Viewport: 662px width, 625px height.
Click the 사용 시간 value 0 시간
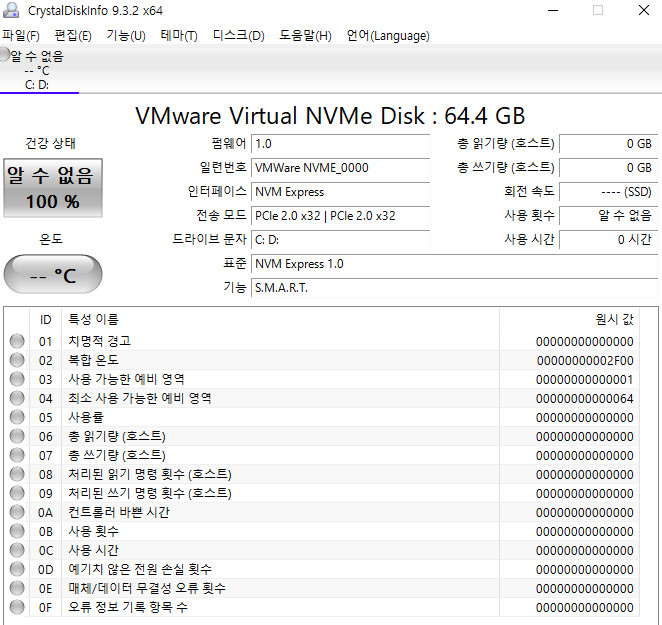[x=609, y=240]
